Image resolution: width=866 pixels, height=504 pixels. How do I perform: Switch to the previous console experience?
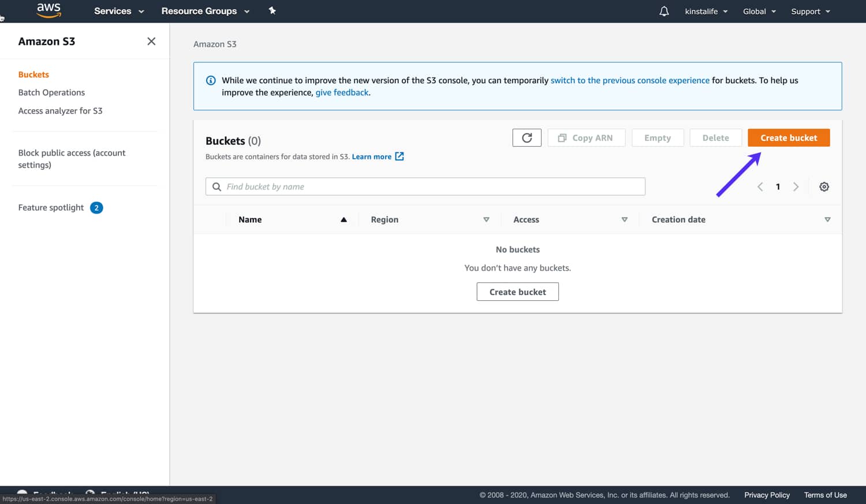pos(630,80)
